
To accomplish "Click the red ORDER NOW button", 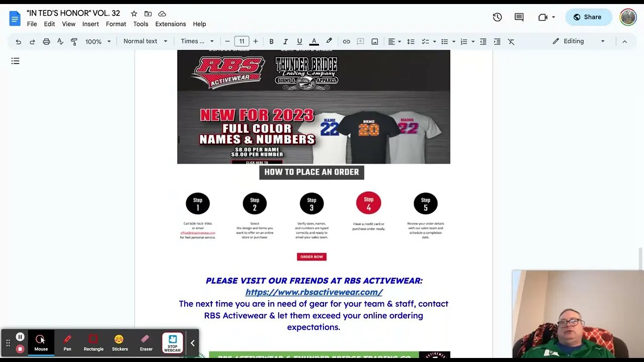I will tap(311, 257).
